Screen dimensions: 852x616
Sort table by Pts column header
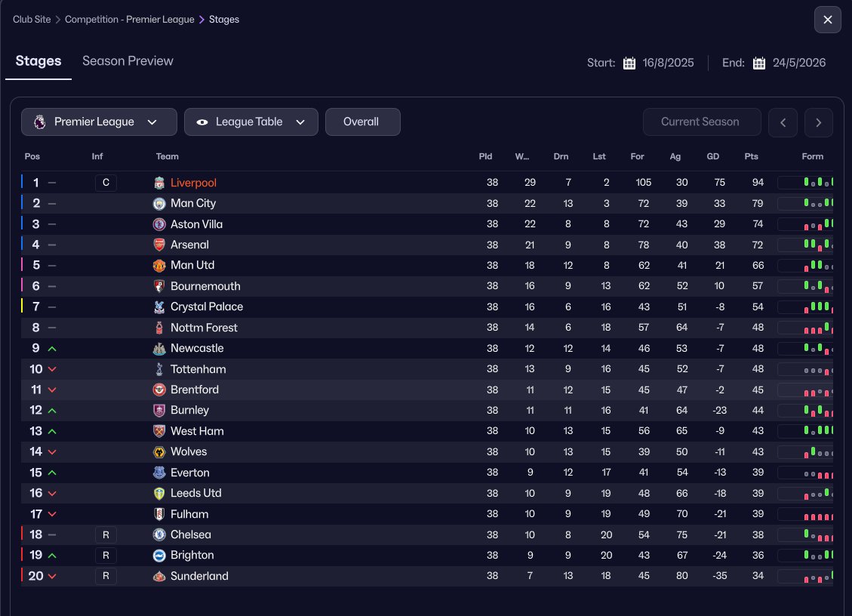click(x=750, y=156)
